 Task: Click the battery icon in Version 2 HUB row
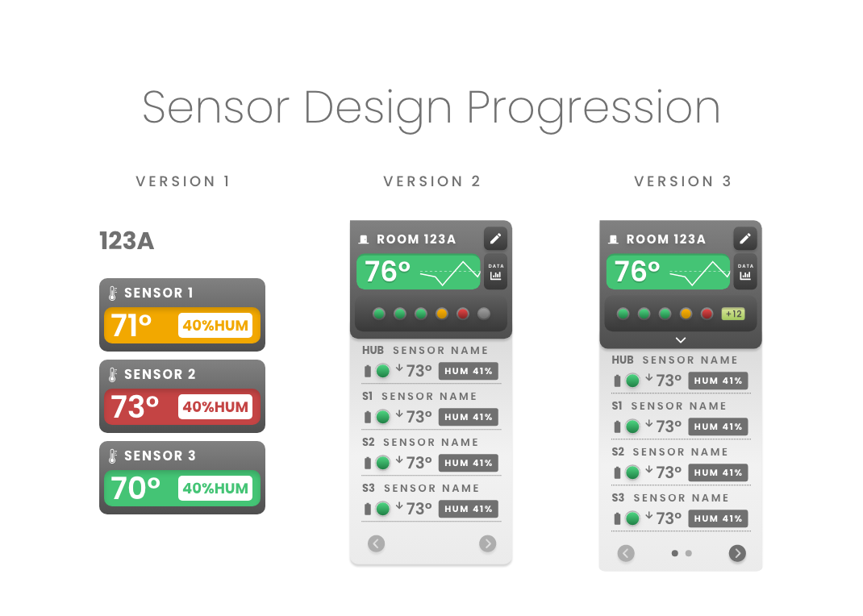tap(368, 371)
